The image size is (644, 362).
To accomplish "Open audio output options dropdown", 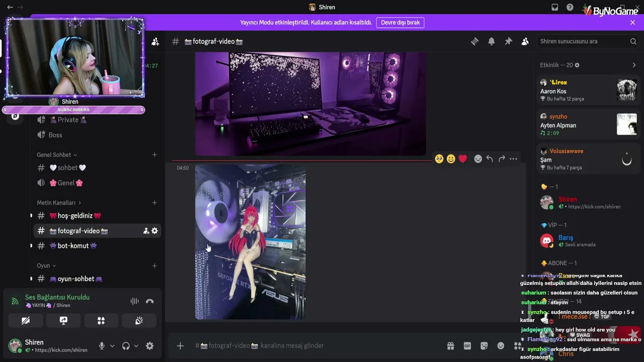I will click(136, 346).
